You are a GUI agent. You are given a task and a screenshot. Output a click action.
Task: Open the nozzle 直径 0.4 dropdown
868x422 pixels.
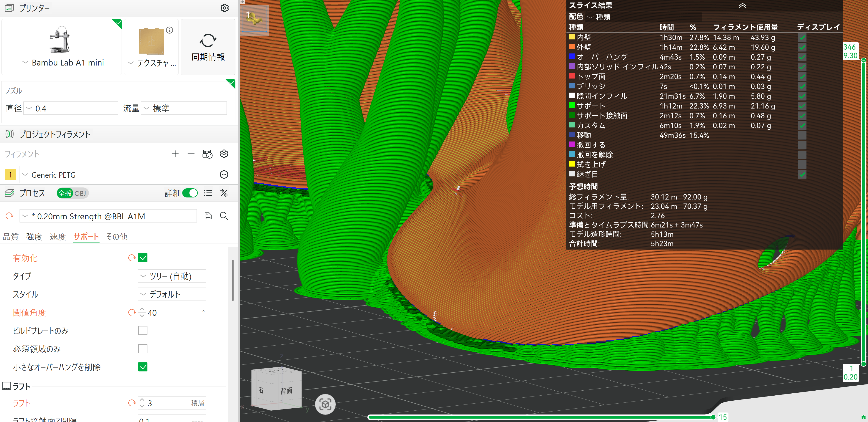71,108
